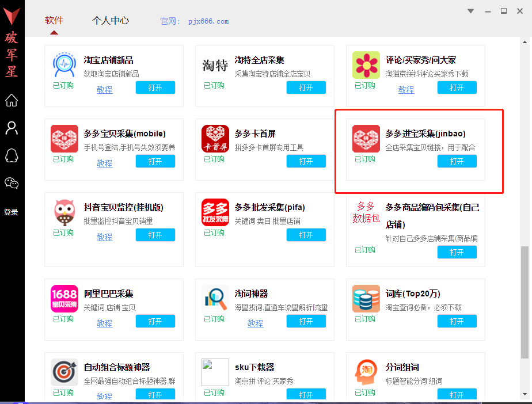Image resolution: width=532 pixels, height=404 pixels.
Task: View 教程 tutorial for 评论/买家秀/问大家
Action: [406, 90]
